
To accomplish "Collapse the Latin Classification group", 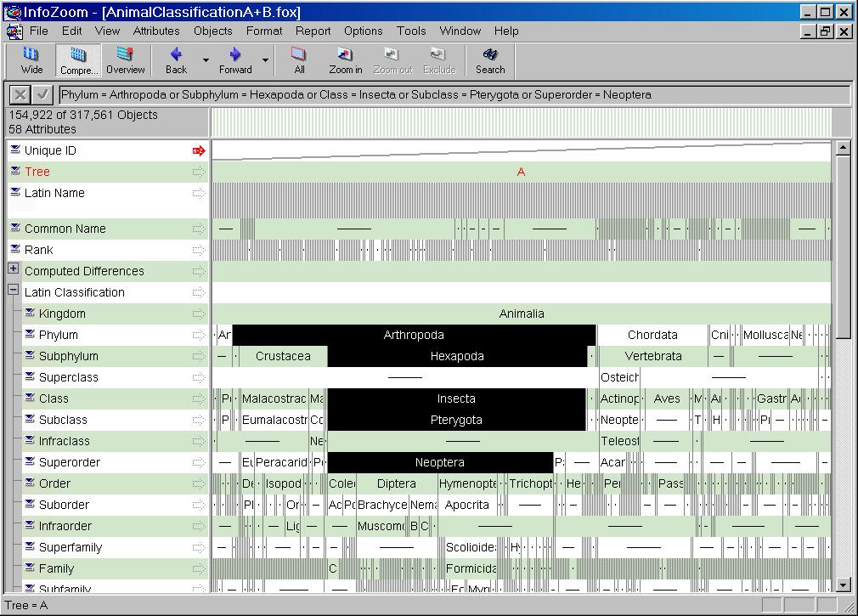I will (x=14, y=290).
